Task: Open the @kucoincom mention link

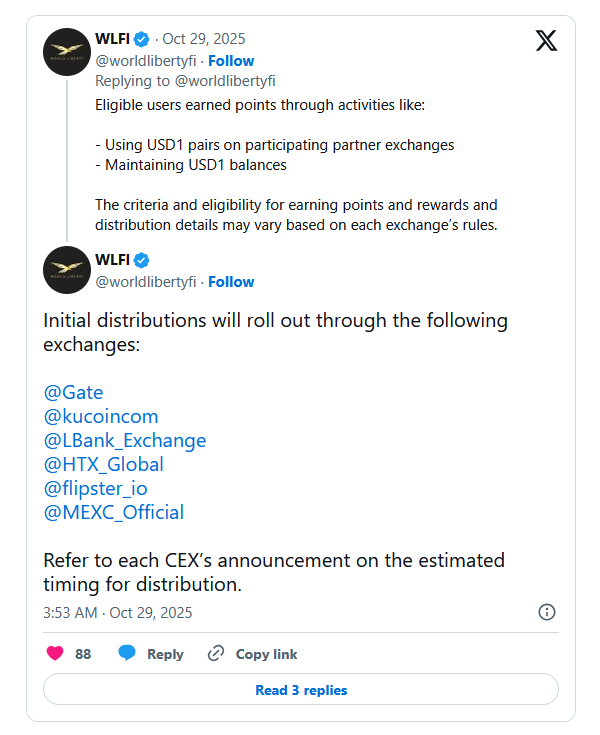Action: [x=101, y=416]
